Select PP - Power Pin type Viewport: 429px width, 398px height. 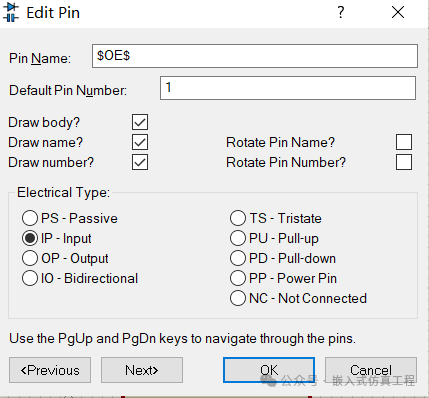(238, 278)
